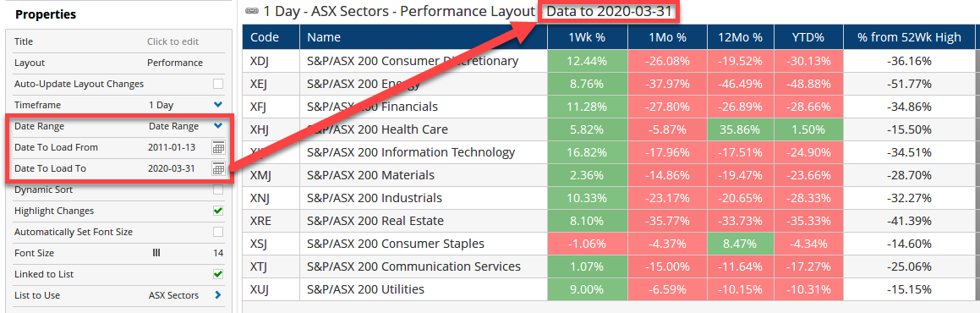
Task: Click Title 'Click to edit' field
Action: pos(172,41)
